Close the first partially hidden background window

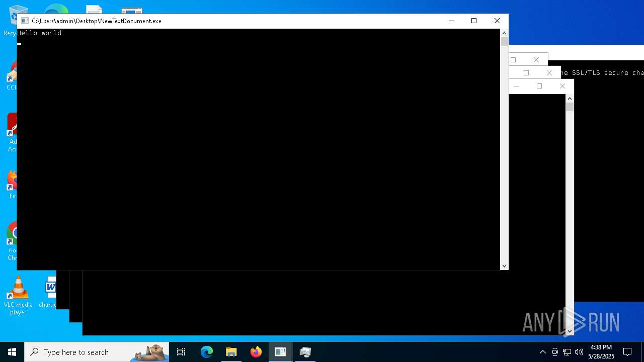(x=536, y=60)
